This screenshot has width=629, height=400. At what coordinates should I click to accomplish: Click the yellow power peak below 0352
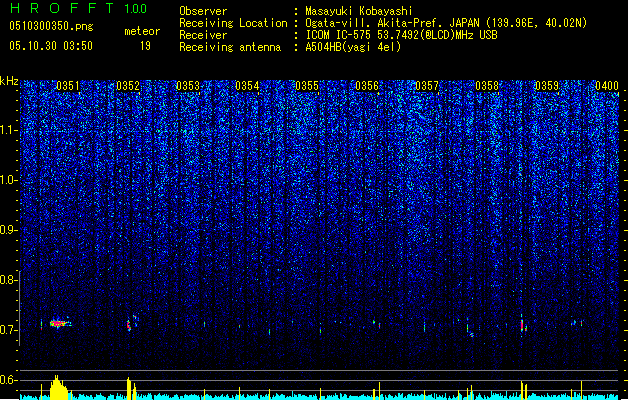tap(129, 388)
